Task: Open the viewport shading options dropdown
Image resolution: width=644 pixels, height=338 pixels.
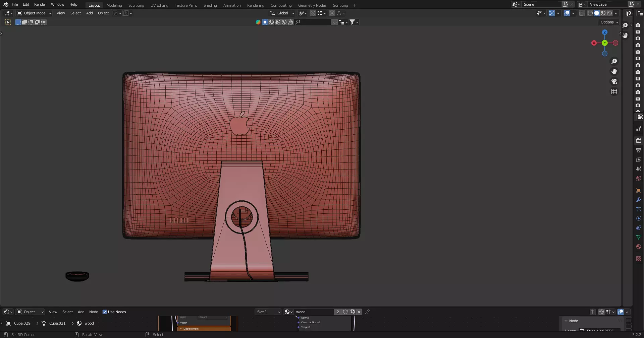Action: tap(616, 13)
